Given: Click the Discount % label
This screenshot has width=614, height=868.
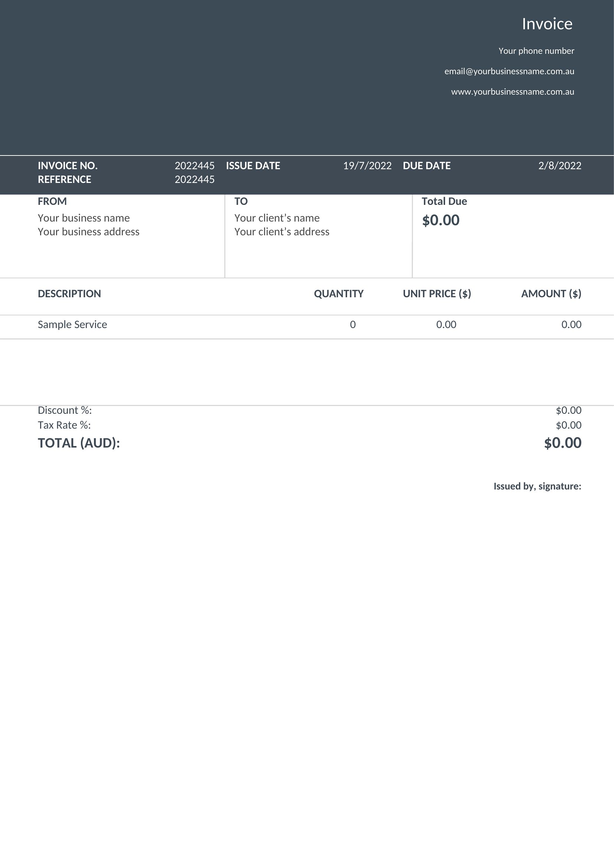Looking at the screenshot, I should coord(65,410).
